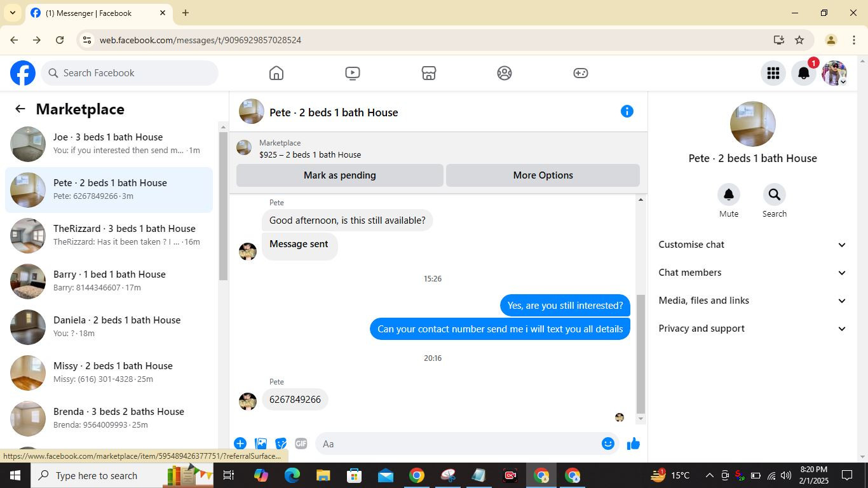Open more actions plus icon
Screen dimensions: 868x488
pyautogui.click(x=240, y=444)
